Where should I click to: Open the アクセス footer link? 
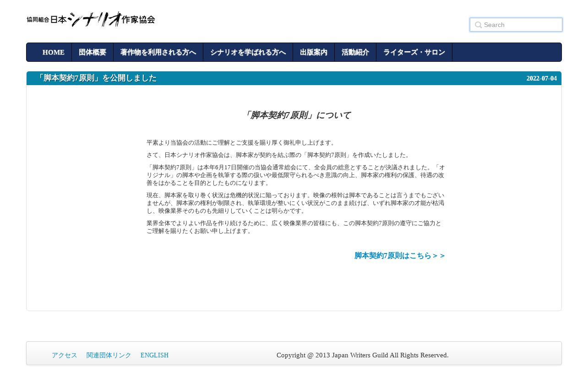[65, 355]
